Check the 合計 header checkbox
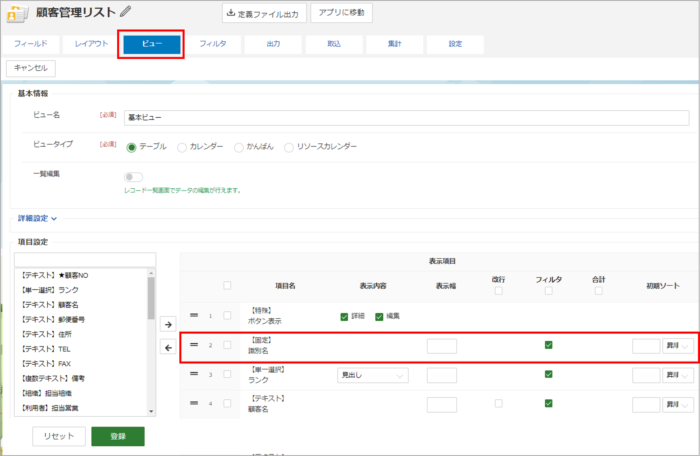 [x=599, y=291]
